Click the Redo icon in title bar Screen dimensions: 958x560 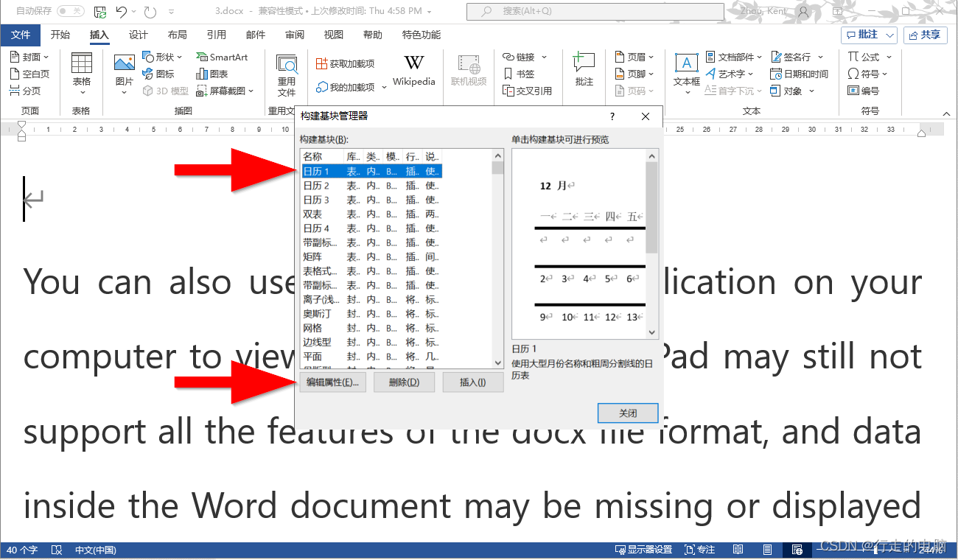(150, 11)
